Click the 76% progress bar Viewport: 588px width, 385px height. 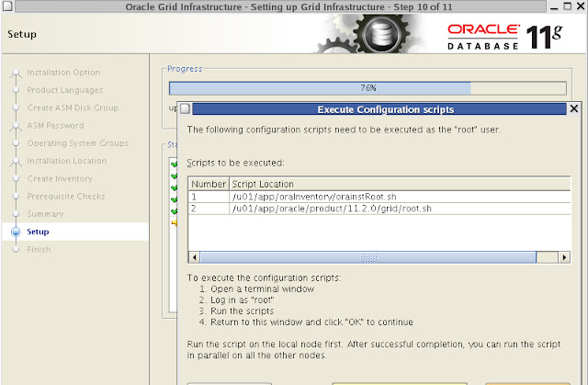tap(367, 88)
